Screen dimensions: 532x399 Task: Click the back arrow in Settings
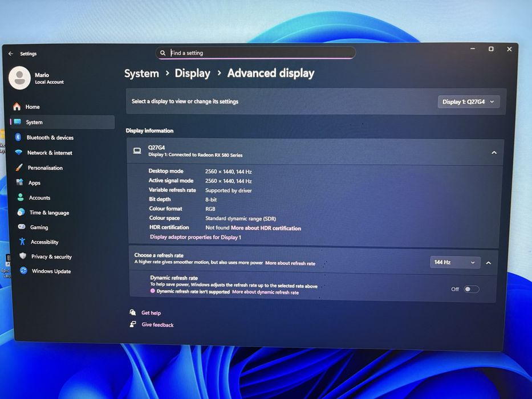click(11, 54)
